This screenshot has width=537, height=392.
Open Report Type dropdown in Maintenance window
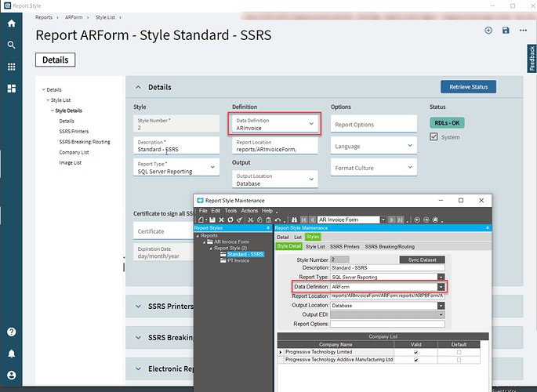441,277
